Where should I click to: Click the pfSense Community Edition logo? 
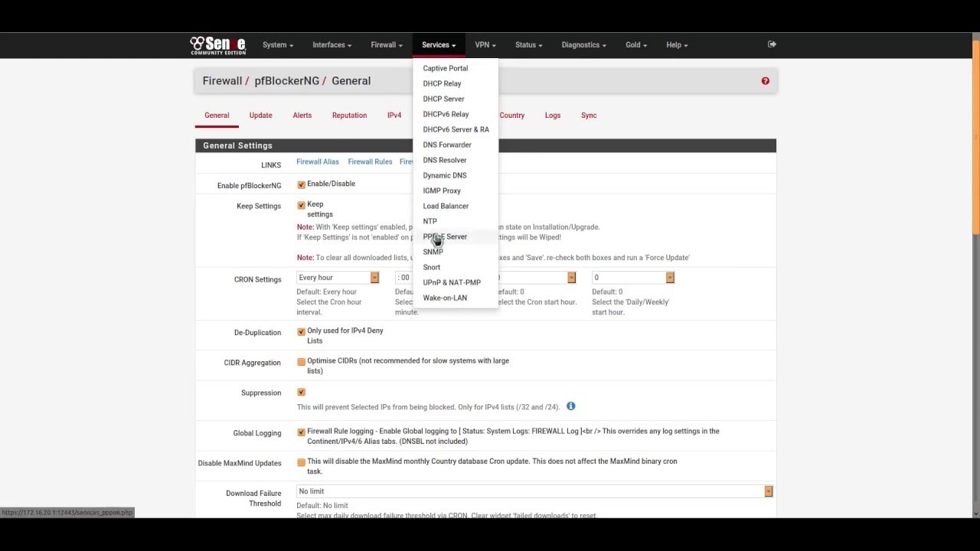[218, 45]
